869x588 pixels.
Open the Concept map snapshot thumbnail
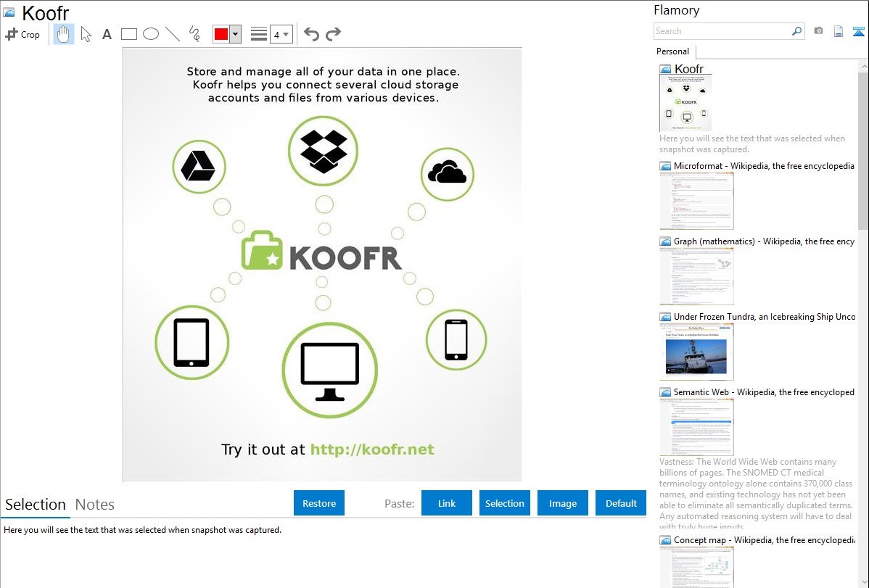(696, 568)
